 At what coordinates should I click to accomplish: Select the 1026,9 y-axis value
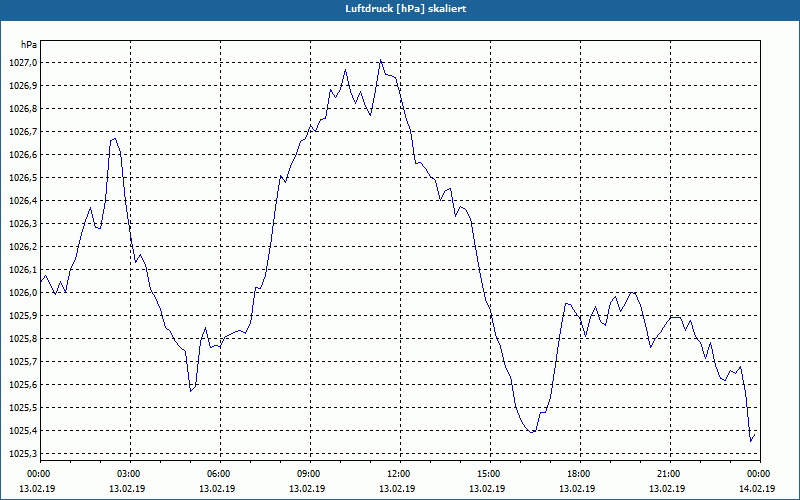point(23,86)
